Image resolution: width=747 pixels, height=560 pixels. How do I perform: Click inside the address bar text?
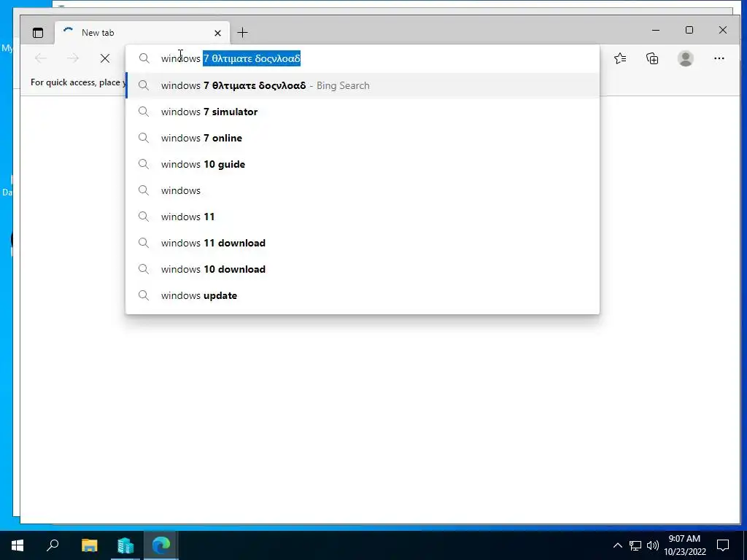point(231,58)
